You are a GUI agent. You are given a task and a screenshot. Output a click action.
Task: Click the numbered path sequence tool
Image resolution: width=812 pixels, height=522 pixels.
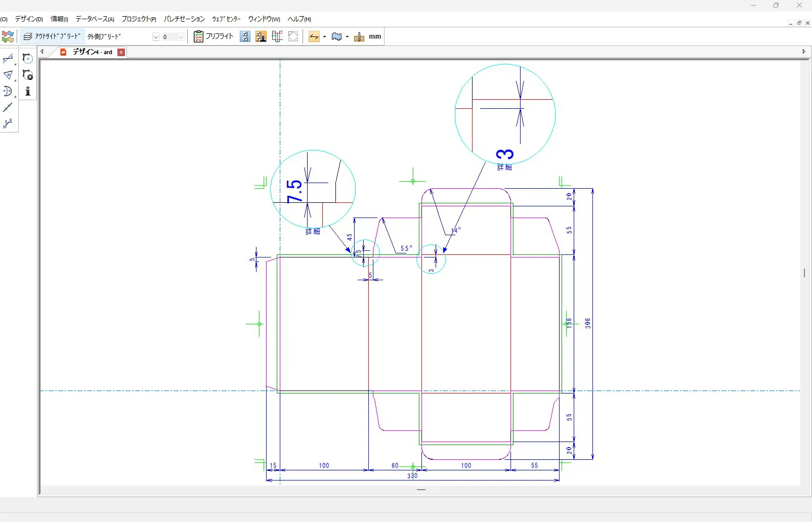point(8,124)
